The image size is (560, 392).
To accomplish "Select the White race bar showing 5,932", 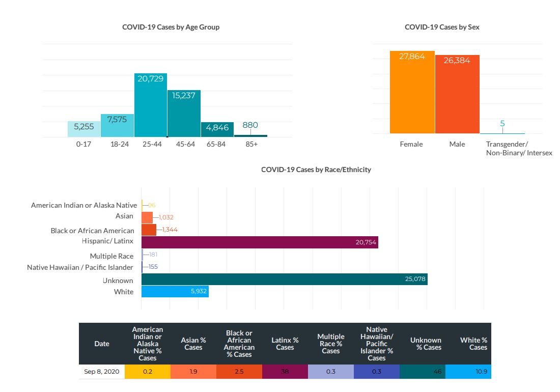I will [x=175, y=292].
